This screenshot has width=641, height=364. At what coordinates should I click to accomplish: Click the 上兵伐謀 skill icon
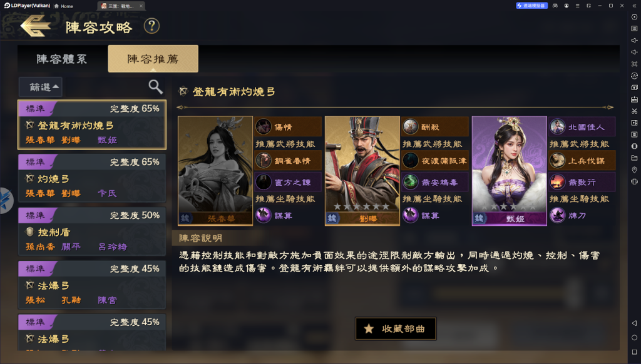558,161
